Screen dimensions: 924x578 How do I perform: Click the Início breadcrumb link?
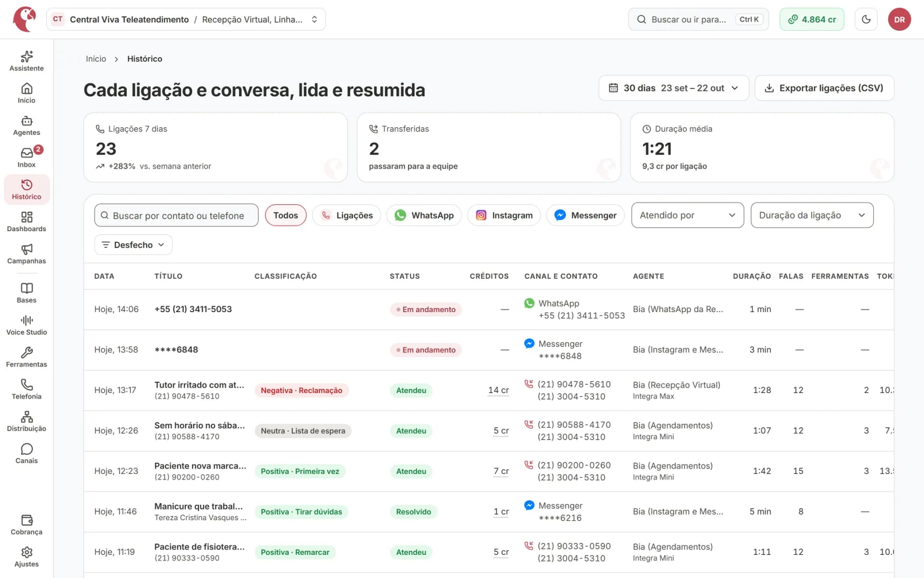coord(96,59)
